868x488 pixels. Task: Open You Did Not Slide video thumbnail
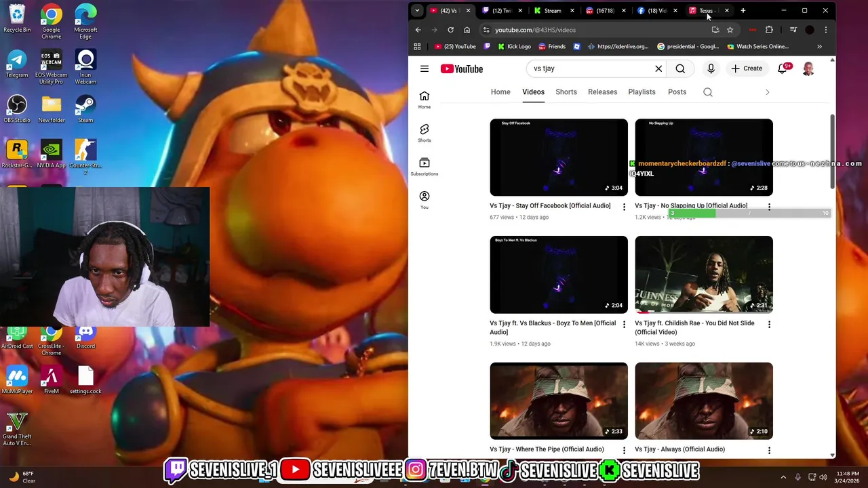[x=704, y=274]
